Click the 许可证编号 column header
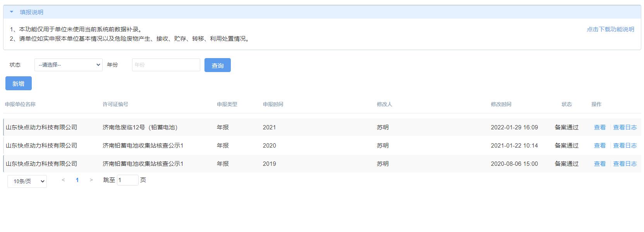Viewport: 644px width, 232px height. point(115,104)
